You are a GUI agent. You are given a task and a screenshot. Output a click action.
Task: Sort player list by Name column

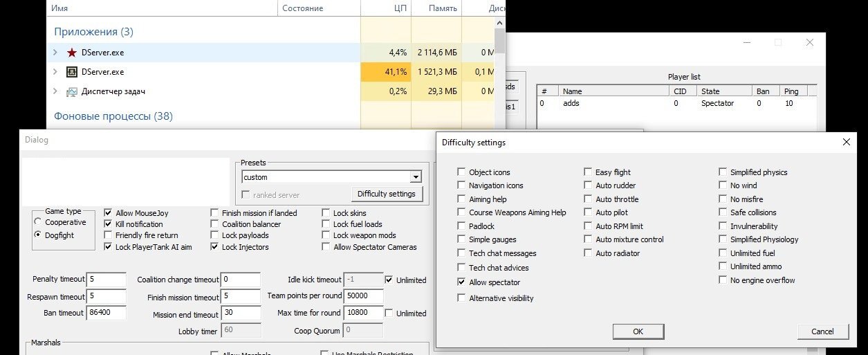pyautogui.click(x=613, y=91)
